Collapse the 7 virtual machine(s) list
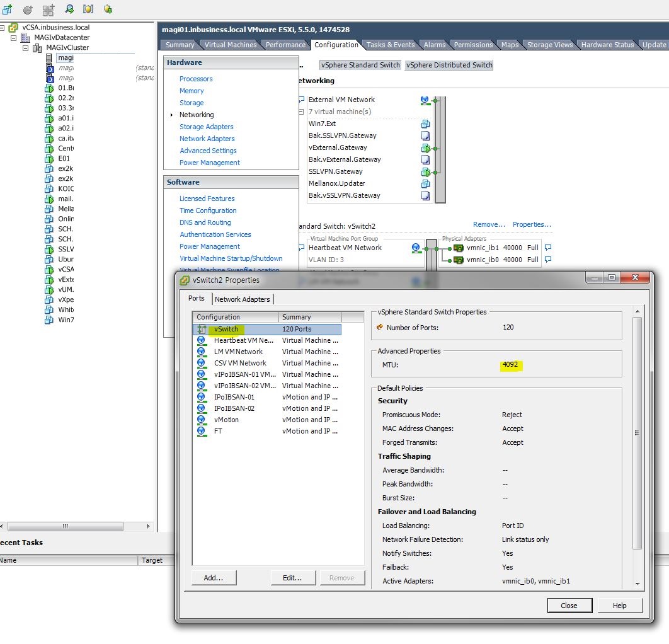 [x=301, y=112]
